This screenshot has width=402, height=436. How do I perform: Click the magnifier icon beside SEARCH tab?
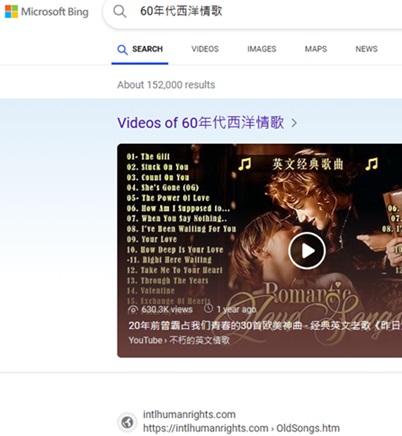[x=122, y=50]
